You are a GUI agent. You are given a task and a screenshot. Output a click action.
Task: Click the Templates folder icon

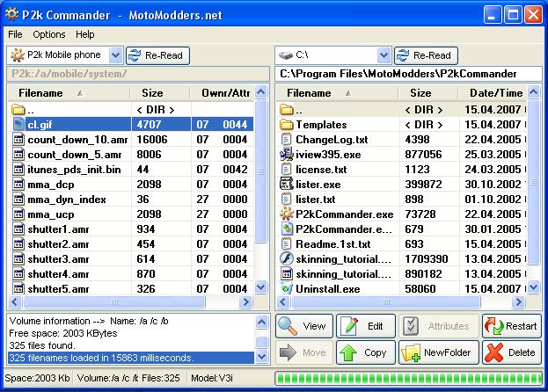click(x=286, y=125)
